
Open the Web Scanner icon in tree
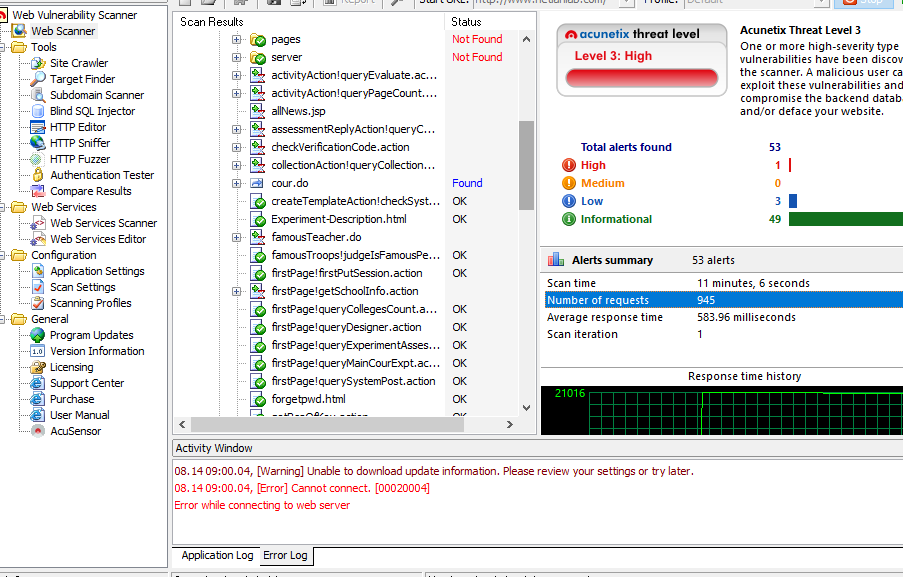[20, 31]
